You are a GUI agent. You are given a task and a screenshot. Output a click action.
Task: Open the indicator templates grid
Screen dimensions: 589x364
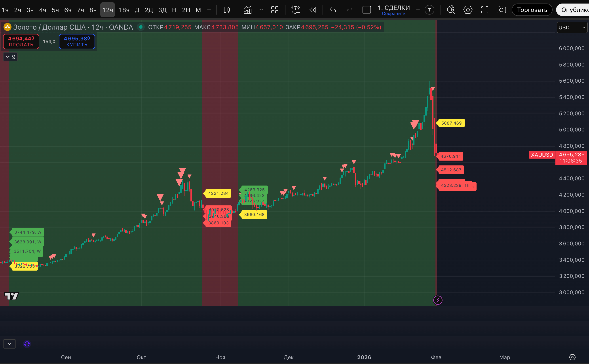point(275,10)
